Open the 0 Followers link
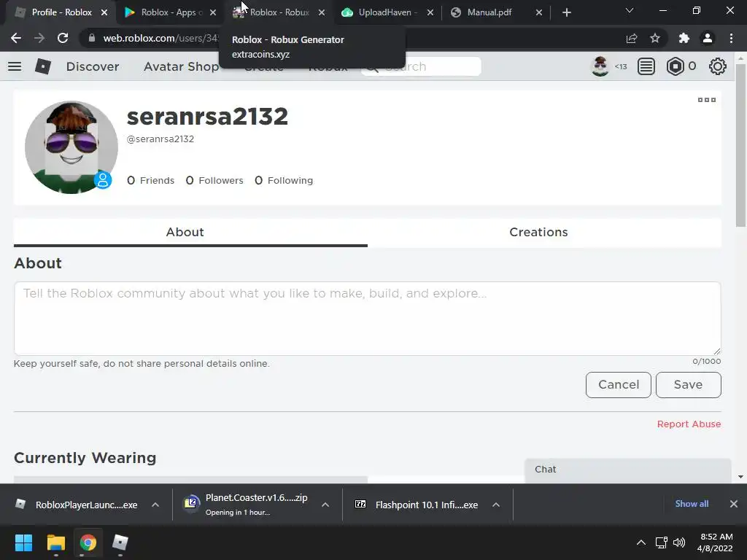The width and height of the screenshot is (747, 560). point(214,181)
